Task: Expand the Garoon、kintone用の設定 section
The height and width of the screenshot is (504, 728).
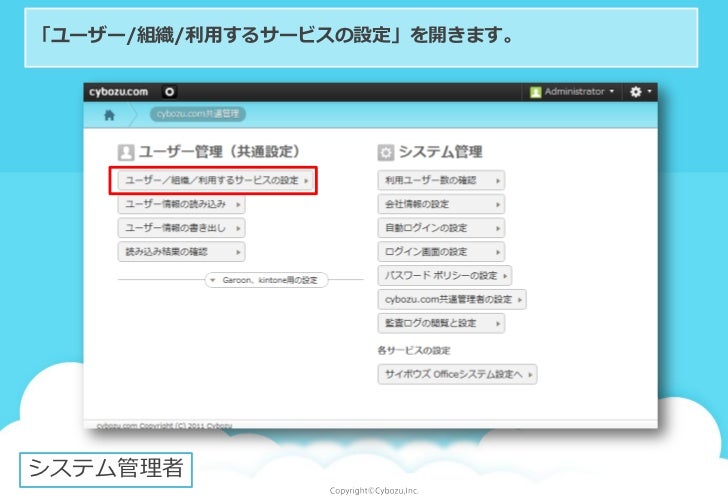Action: coord(266,280)
